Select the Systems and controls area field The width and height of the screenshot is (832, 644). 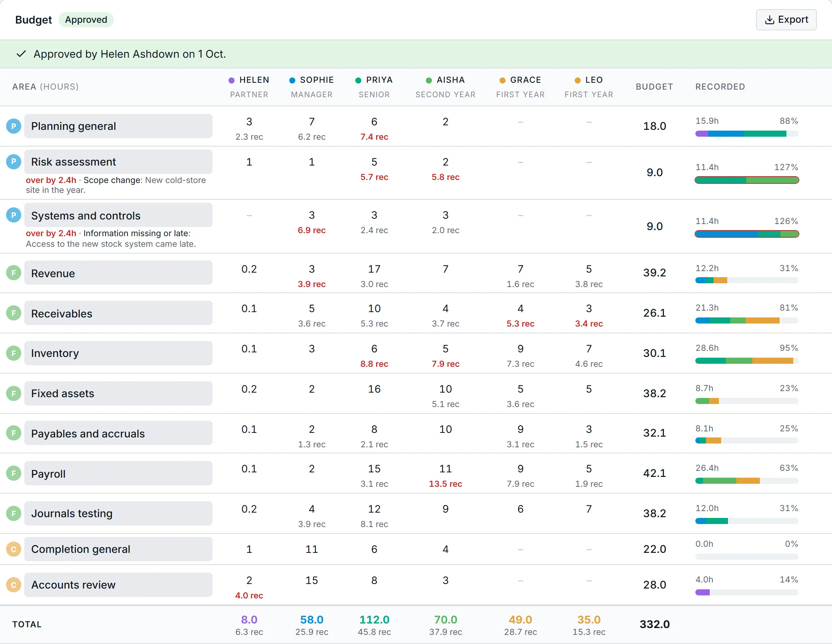click(118, 215)
